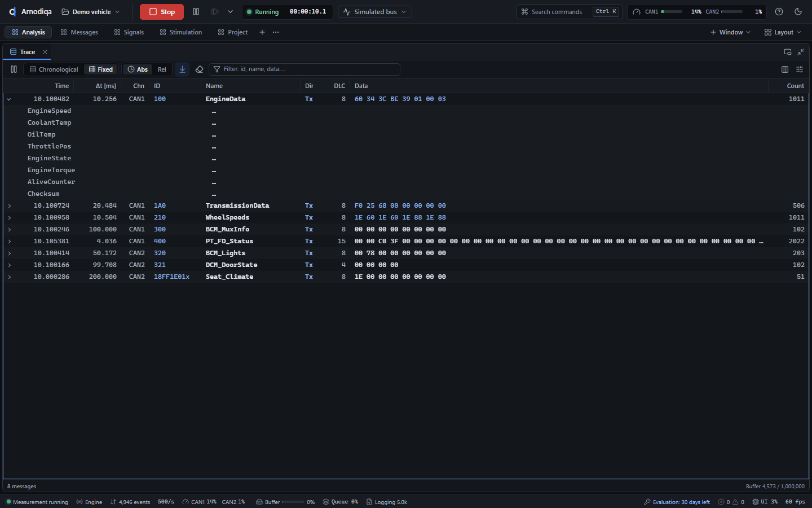Image resolution: width=812 pixels, height=508 pixels.
Task: Expand the WheelSpeeds message row
Action: 9,218
